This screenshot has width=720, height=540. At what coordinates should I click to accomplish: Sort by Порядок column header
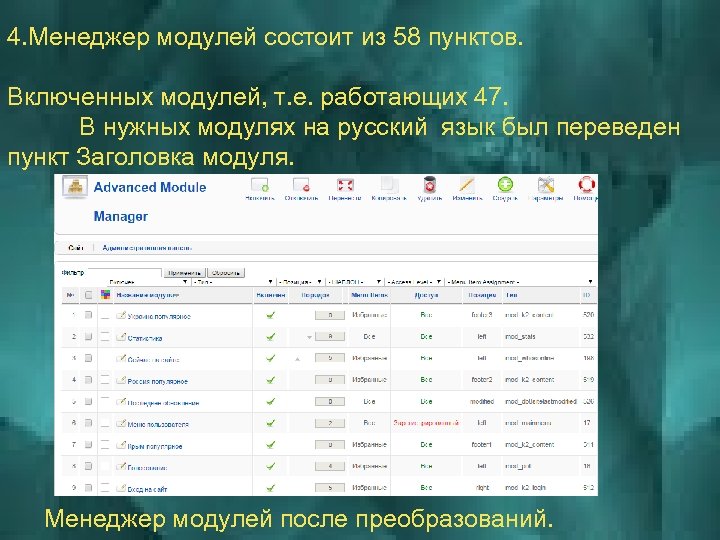pos(315,295)
